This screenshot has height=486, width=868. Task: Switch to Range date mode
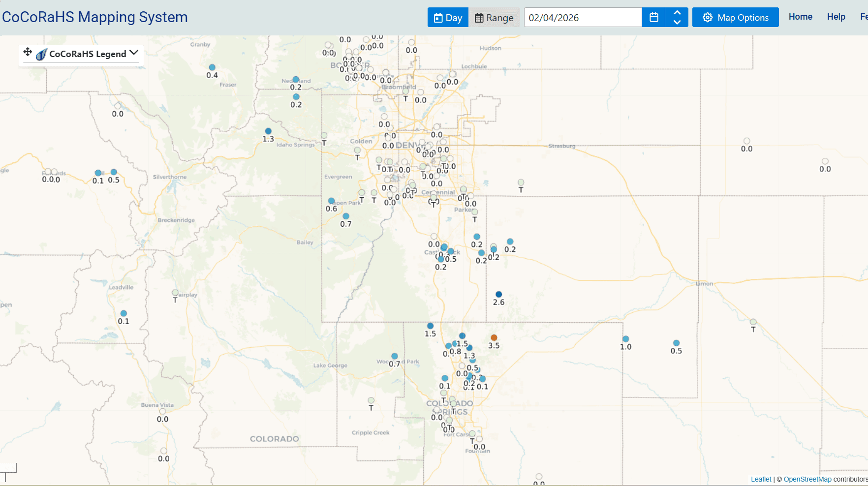pos(494,18)
